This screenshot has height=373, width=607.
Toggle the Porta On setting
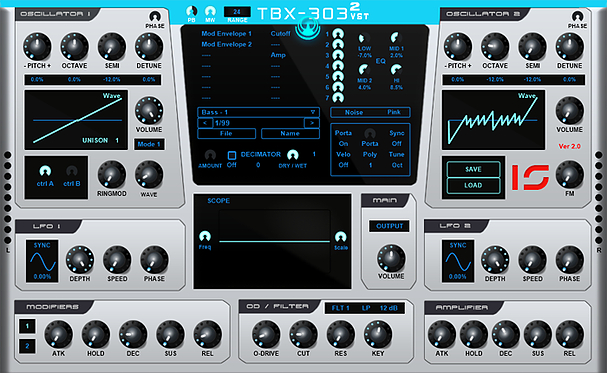coord(343,144)
